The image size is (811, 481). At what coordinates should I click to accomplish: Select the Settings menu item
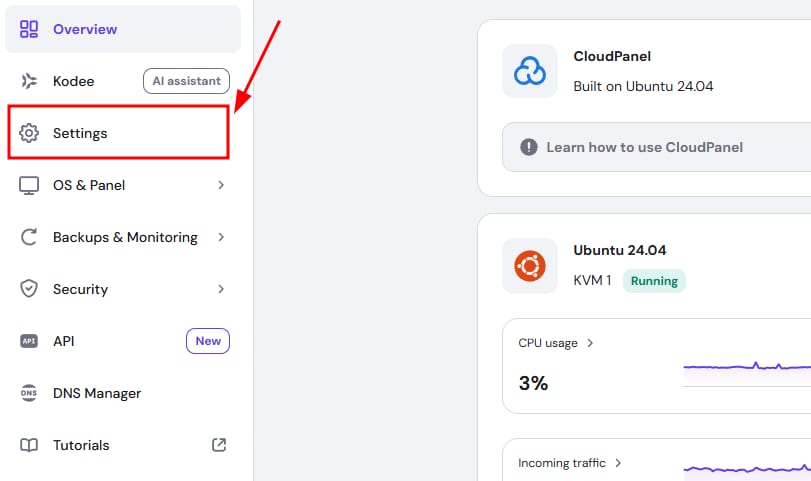point(80,133)
